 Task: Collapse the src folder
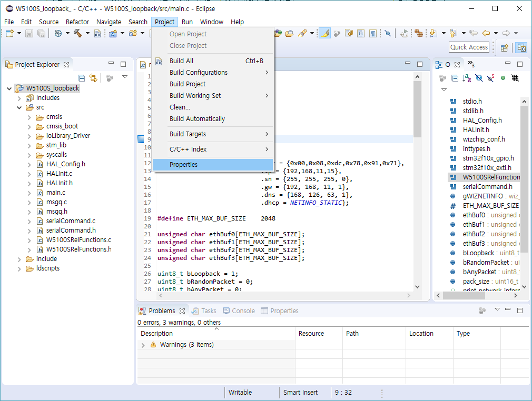coord(19,107)
